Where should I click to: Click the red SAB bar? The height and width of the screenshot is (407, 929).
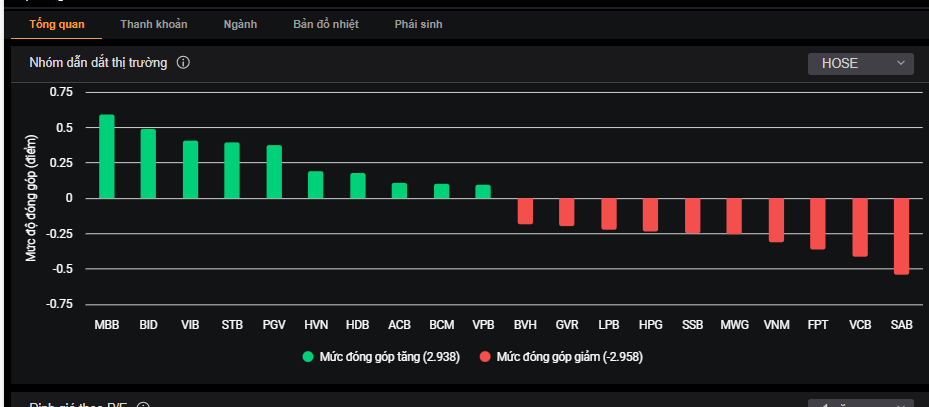tap(901, 235)
